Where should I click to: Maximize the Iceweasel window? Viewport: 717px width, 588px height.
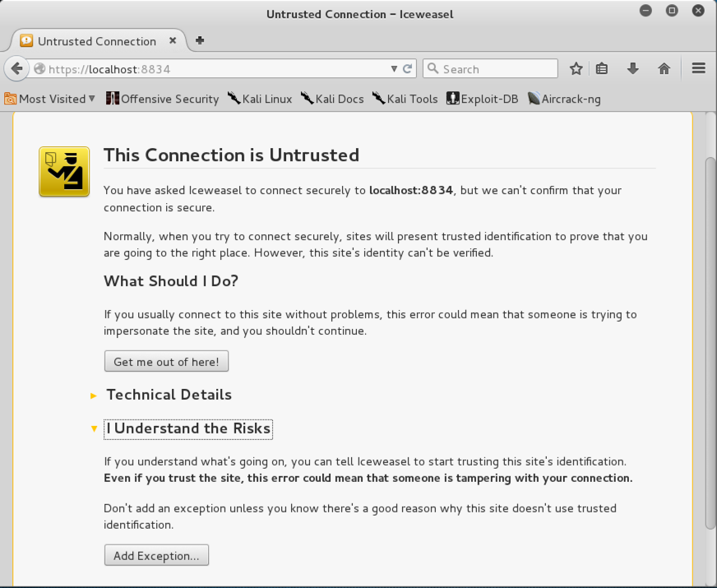click(672, 10)
